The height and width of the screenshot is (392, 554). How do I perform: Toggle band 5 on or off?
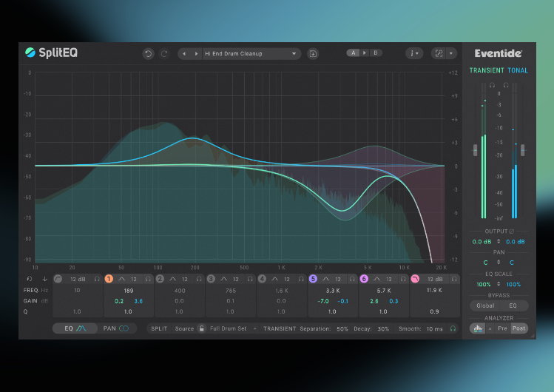pyautogui.click(x=313, y=279)
